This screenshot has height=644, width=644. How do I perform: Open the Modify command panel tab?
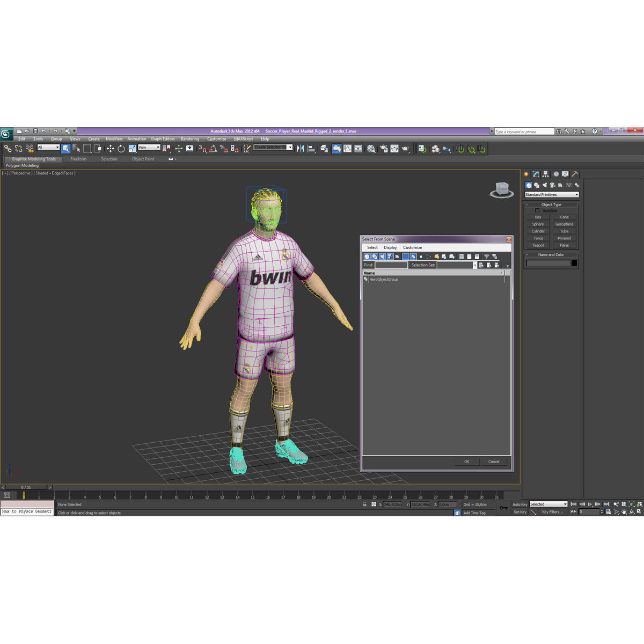(x=536, y=174)
